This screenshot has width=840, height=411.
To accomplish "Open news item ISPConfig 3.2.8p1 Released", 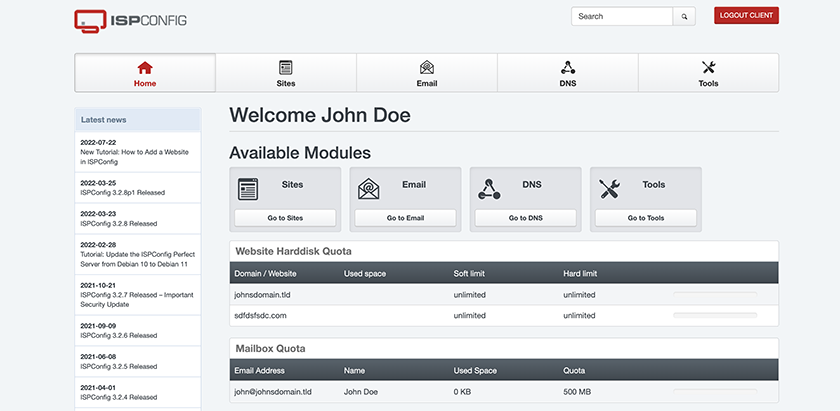I will pos(123,192).
